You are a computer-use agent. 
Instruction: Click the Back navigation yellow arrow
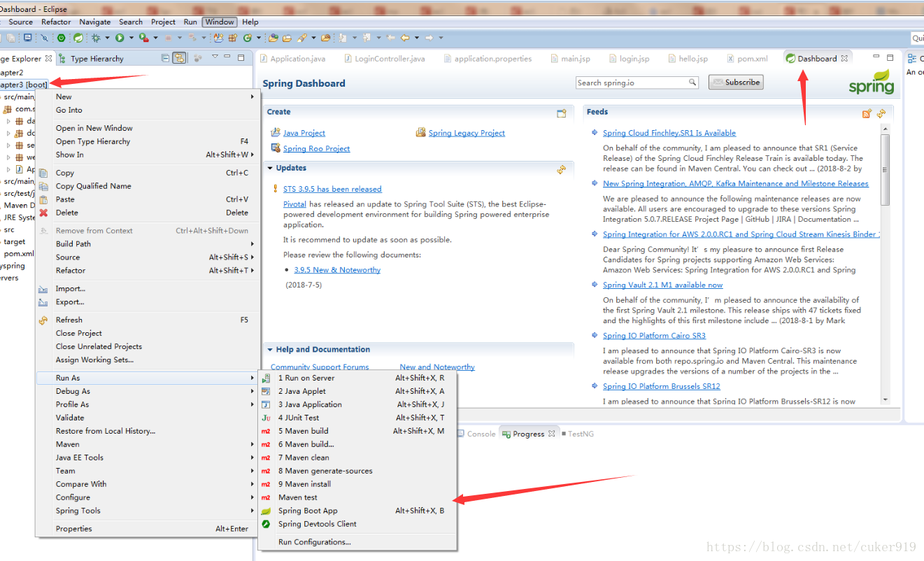pyautogui.click(x=404, y=38)
